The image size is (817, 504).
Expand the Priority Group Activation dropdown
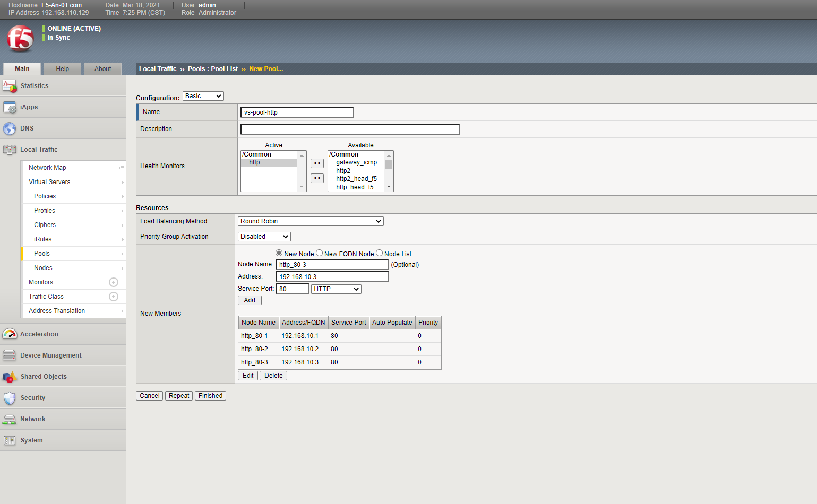pyautogui.click(x=264, y=237)
